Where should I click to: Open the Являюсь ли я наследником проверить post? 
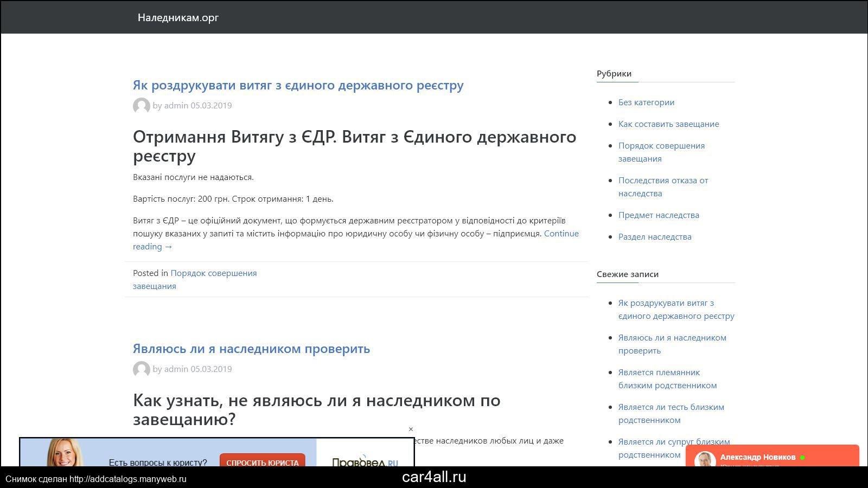(251, 349)
